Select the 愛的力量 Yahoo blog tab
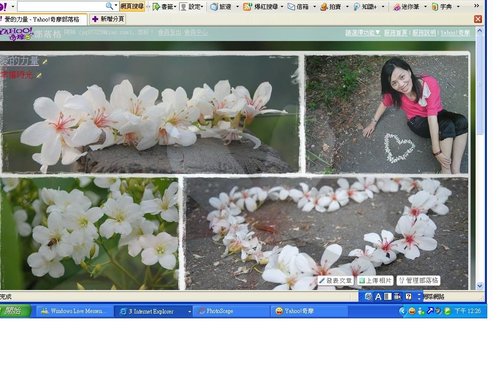500x375 pixels. [x=43, y=19]
